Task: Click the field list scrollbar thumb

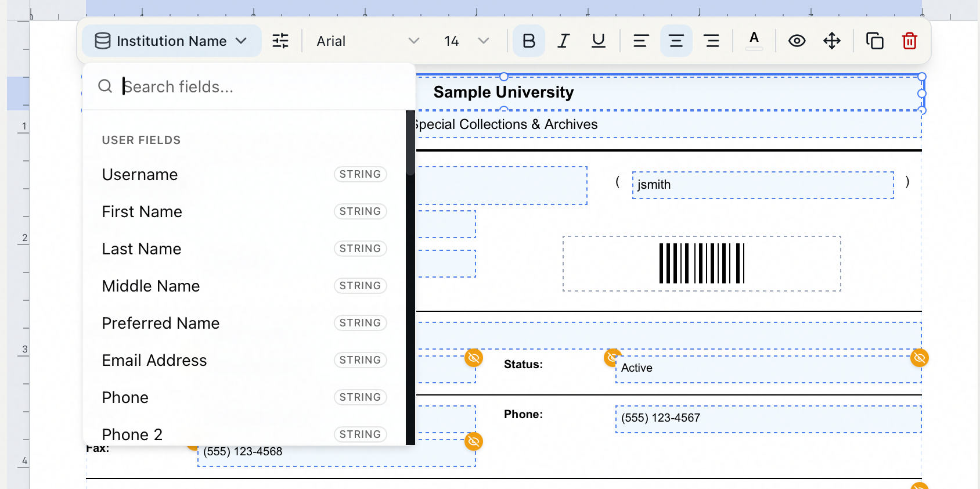Action: pyautogui.click(x=410, y=142)
